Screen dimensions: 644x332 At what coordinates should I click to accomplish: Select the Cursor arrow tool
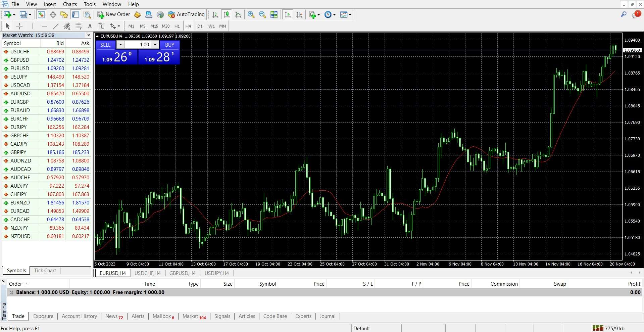pyautogui.click(x=8, y=26)
